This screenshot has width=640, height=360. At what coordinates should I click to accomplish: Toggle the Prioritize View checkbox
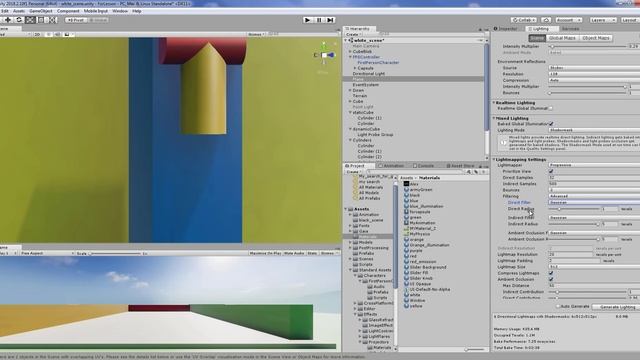pos(551,171)
